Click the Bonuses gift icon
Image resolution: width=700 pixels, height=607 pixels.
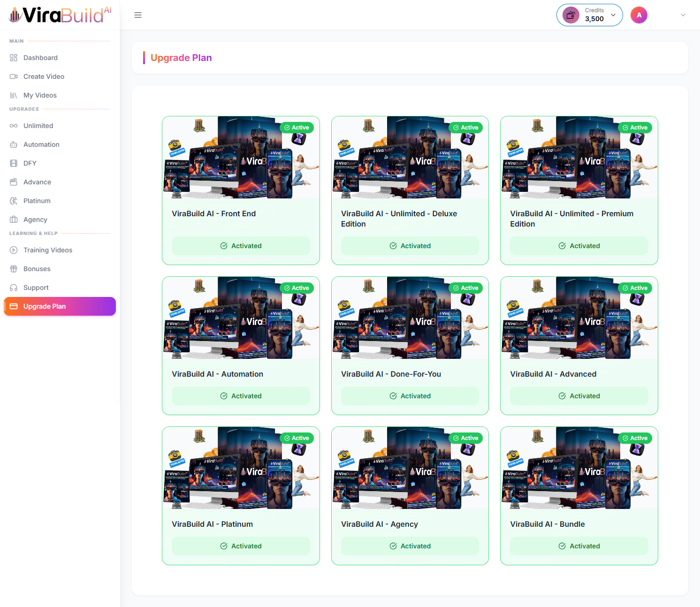coord(14,269)
